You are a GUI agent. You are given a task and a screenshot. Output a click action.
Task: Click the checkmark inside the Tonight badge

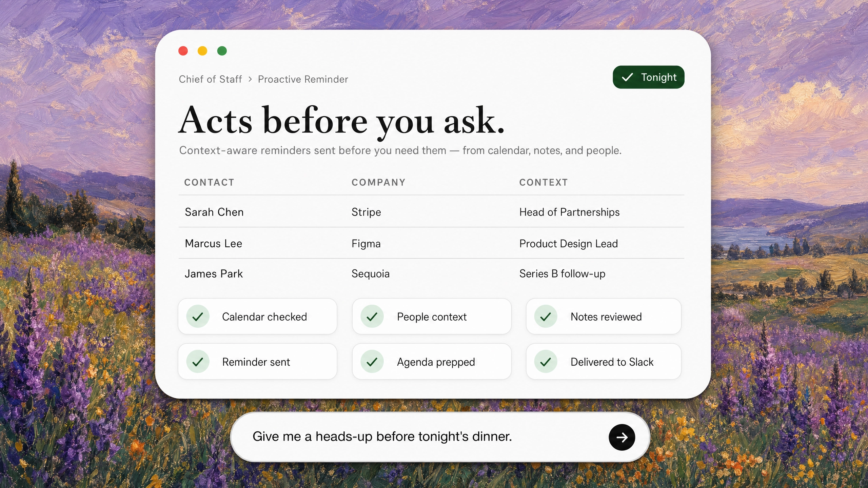(x=627, y=77)
